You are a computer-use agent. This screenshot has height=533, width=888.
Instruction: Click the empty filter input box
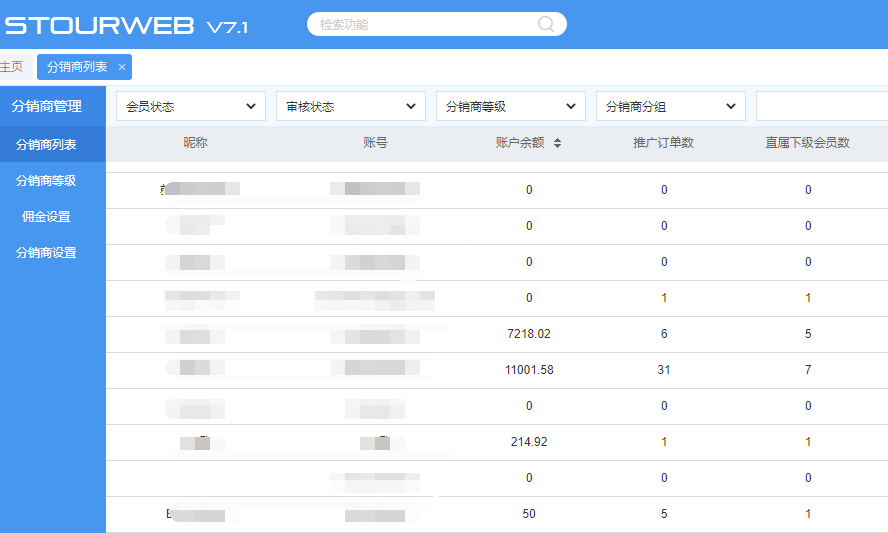[x=821, y=106]
